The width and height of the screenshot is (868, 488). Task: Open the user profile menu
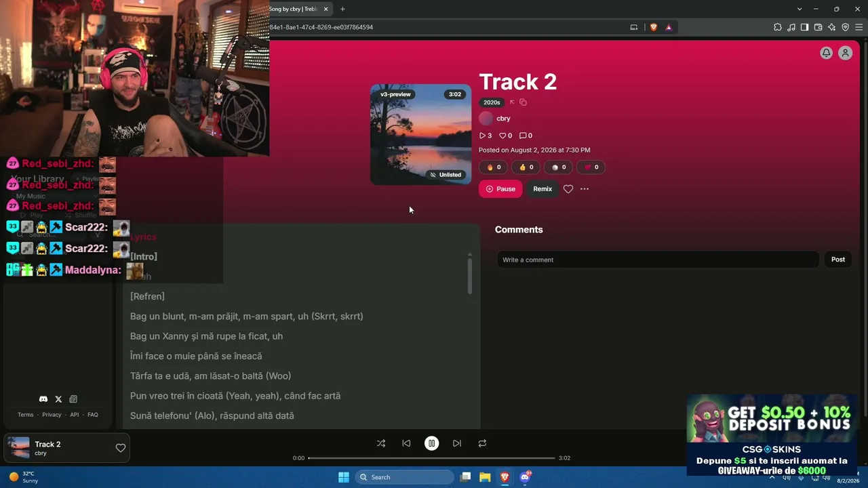click(x=845, y=53)
